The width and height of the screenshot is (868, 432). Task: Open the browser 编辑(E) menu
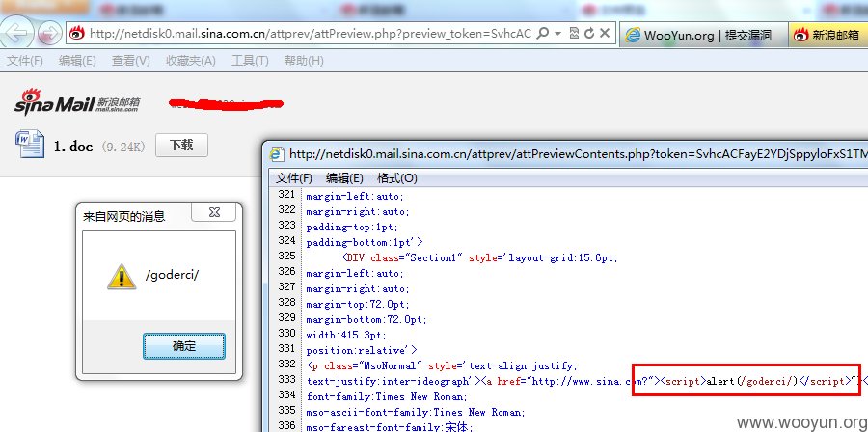[77, 61]
